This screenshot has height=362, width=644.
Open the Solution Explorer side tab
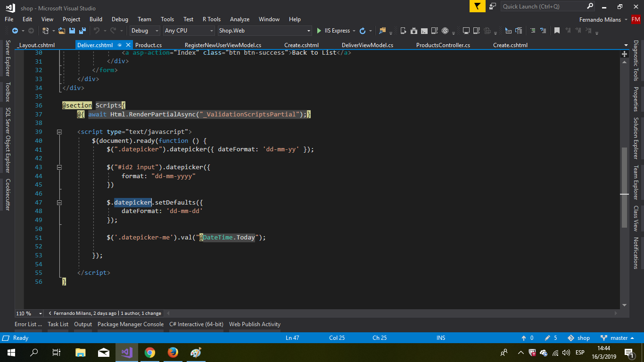[636, 138]
